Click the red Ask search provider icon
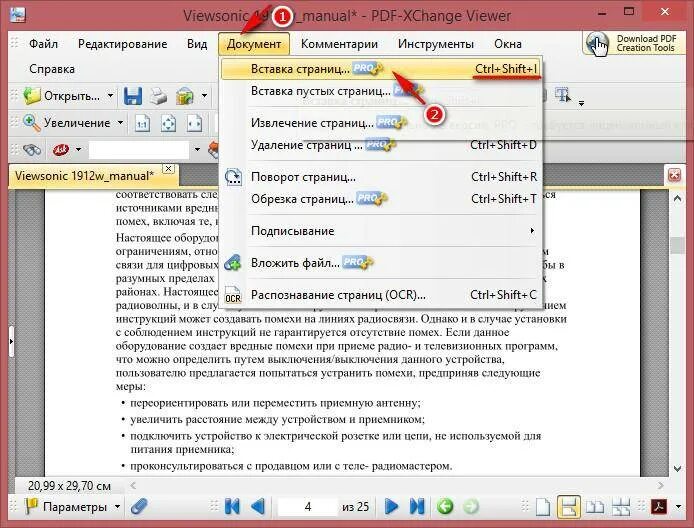This screenshot has height=528, width=694. 61,150
